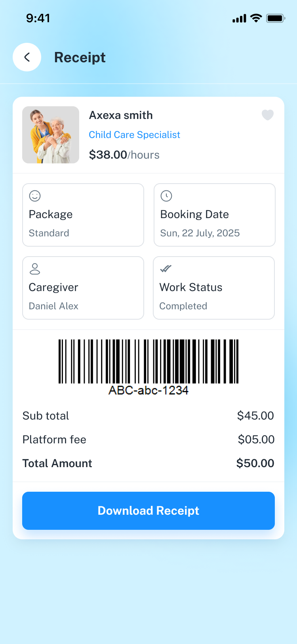
Task: Select the Caregiver Daniel Alex card
Action: pyautogui.click(x=83, y=288)
